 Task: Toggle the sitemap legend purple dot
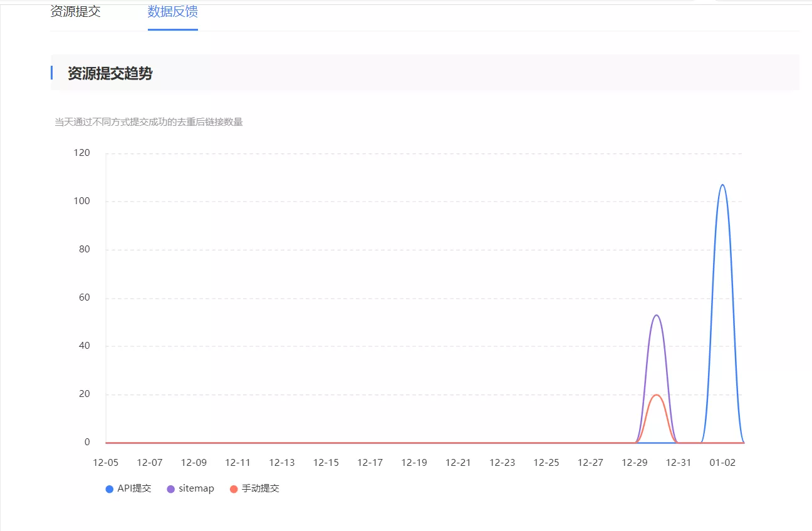[x=171, y=489]
